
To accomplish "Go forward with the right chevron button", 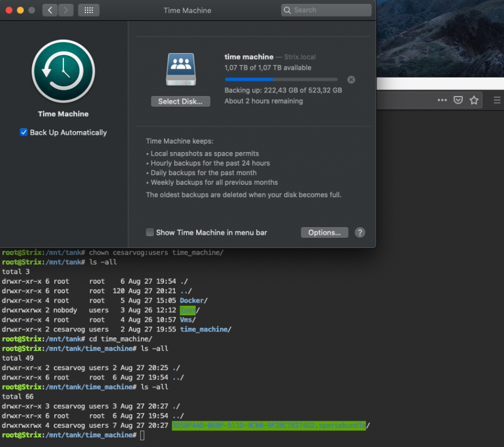I will [66, 10].
